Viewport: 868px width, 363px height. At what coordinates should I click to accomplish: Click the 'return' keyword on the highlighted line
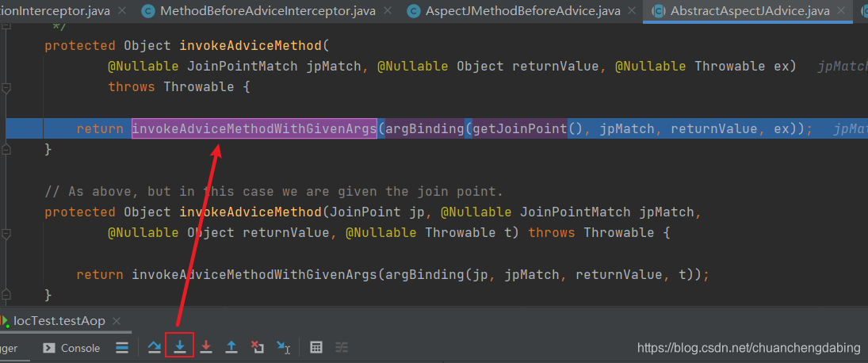tap(100, 129)
